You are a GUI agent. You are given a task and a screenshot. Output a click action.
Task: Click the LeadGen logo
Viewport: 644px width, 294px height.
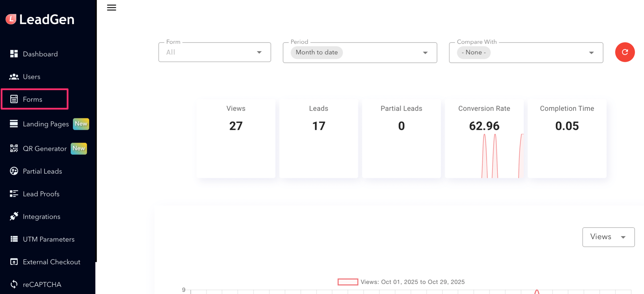click(x=40, y=19)
